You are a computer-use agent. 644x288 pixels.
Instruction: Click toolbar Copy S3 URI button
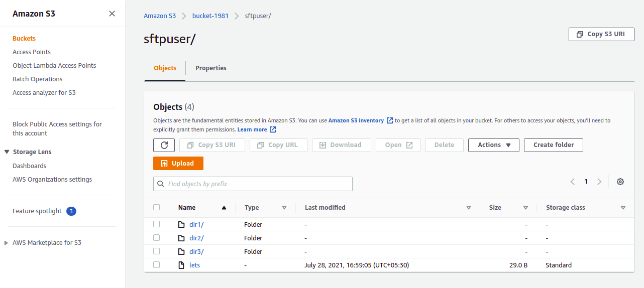tap(212, 145)
